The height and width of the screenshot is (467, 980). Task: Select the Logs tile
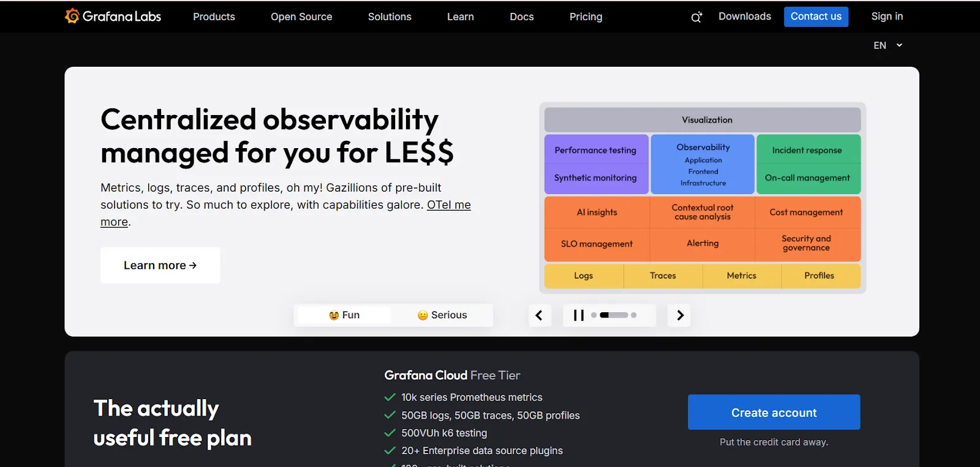coord(584,276)
